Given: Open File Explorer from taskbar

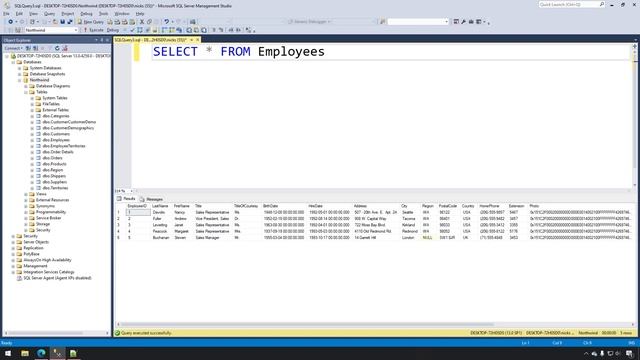Looking at the screenshot, I should (x=25, y=353).
